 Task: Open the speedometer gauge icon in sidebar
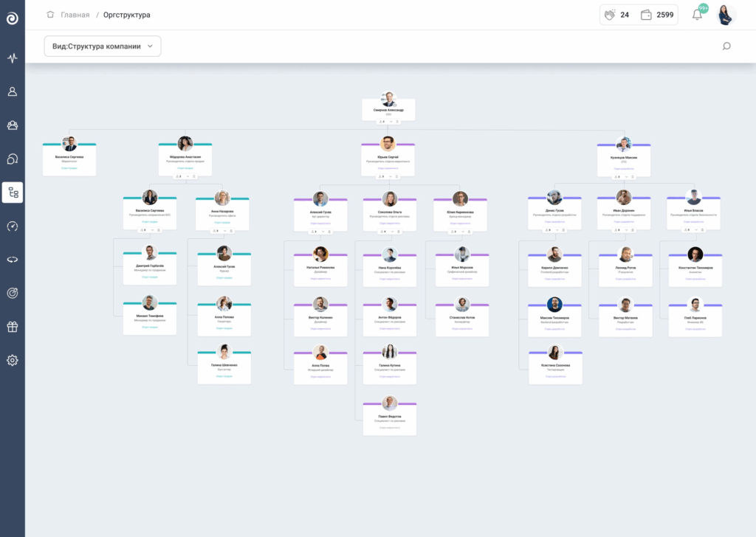13,226
